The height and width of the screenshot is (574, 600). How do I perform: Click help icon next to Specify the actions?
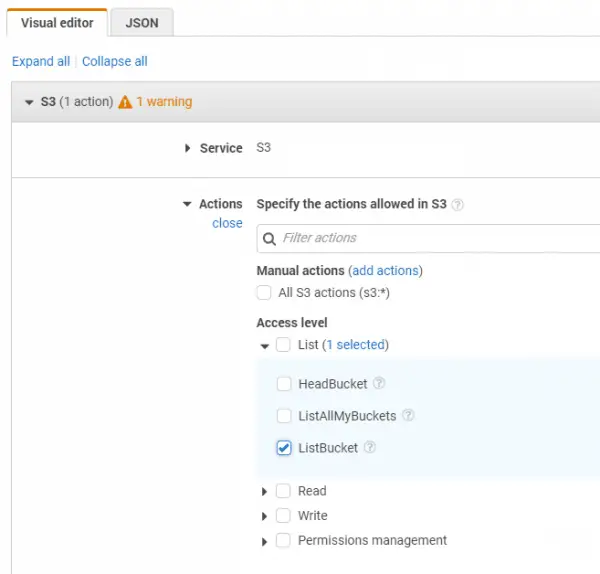pyautogui.click(x=457, y=205)
